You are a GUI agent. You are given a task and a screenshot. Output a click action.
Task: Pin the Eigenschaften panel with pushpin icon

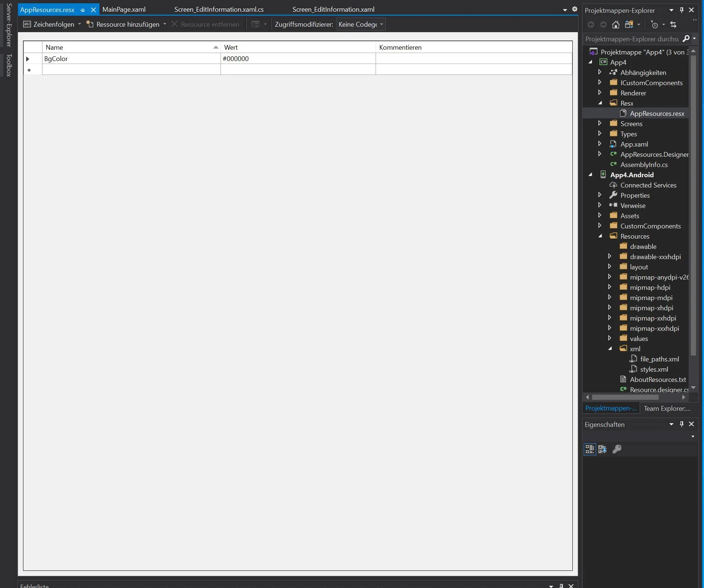[681, 424]
